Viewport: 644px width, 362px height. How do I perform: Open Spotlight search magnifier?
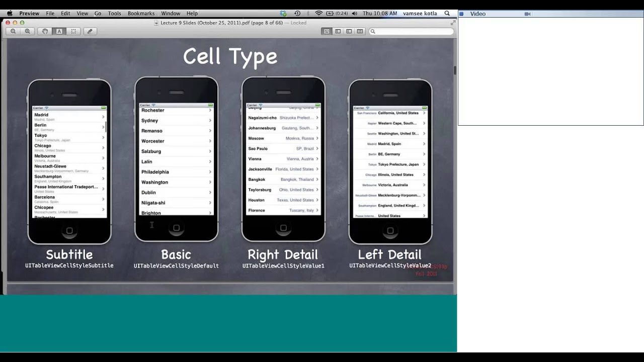coord(447,14)
